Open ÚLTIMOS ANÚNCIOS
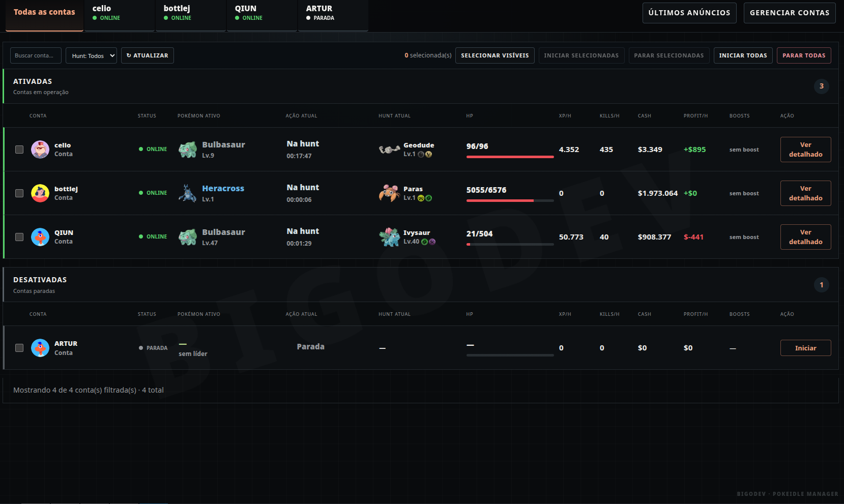Image resolution: width=844 pixels, height=504 pixels. pos(689,13)
